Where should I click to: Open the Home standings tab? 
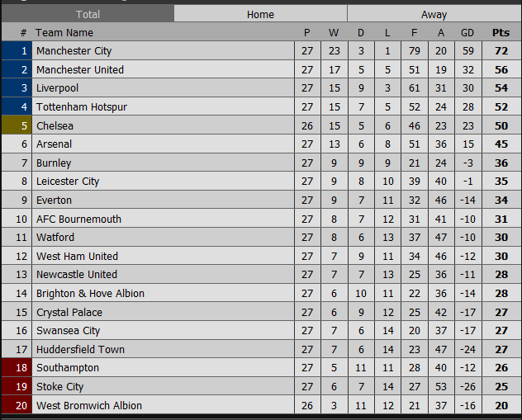click(x=260, y=14)
